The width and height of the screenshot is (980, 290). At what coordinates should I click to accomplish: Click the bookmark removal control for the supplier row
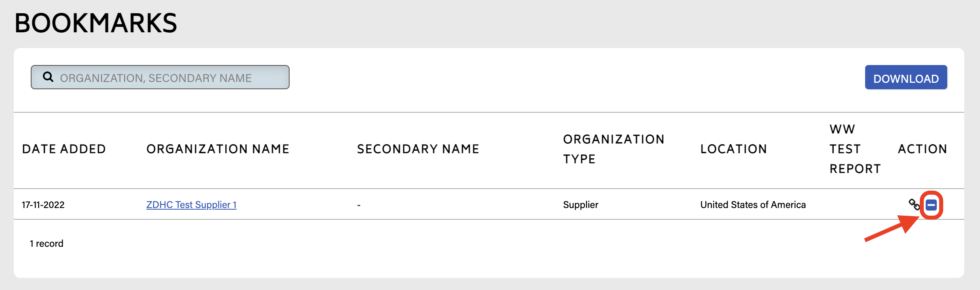point(931,205)
